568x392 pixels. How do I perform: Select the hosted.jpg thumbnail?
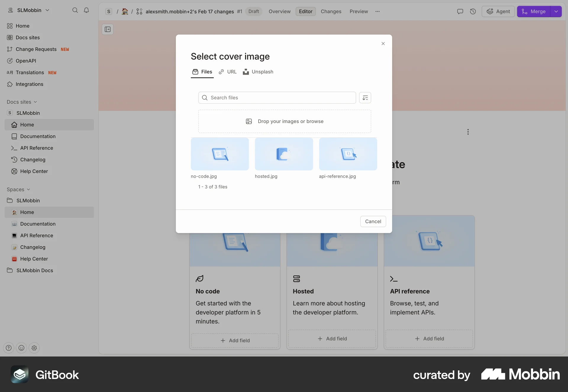tap(284, 154)
